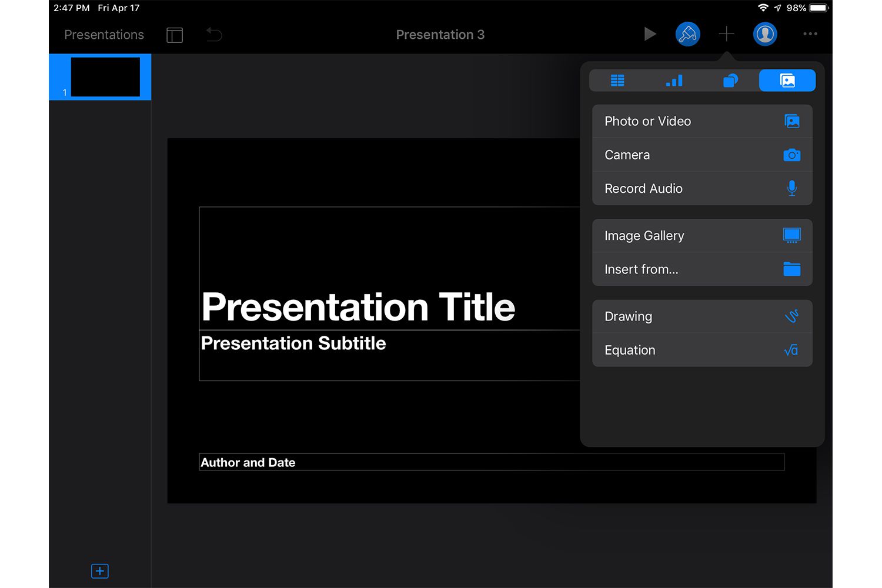Add a new slide with plus button
The width and height of the screenshot is (882, 588).
[x=100, y=571]
